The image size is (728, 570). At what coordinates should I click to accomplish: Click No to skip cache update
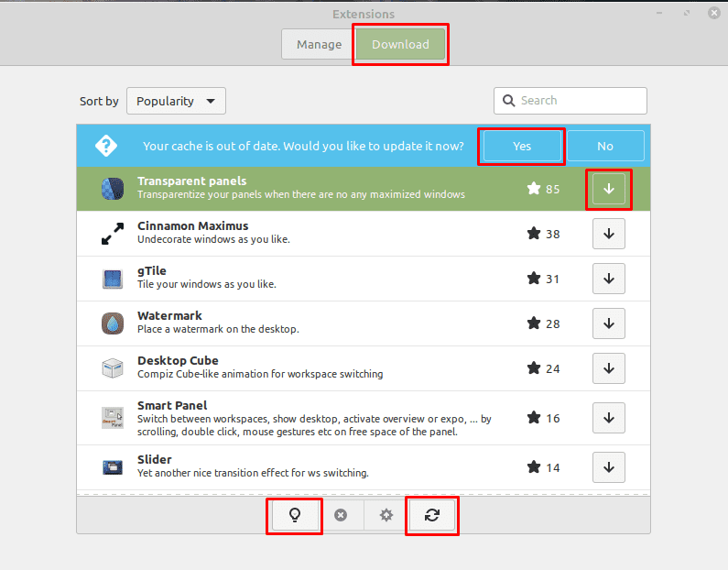tap(605, 146)
